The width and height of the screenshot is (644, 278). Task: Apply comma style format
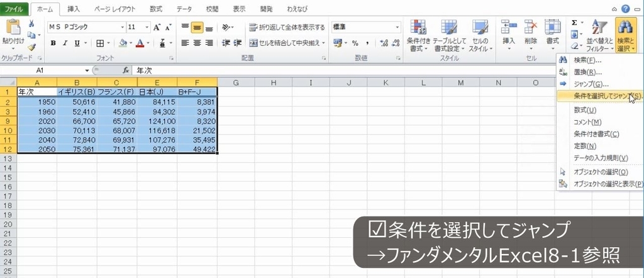367,43
